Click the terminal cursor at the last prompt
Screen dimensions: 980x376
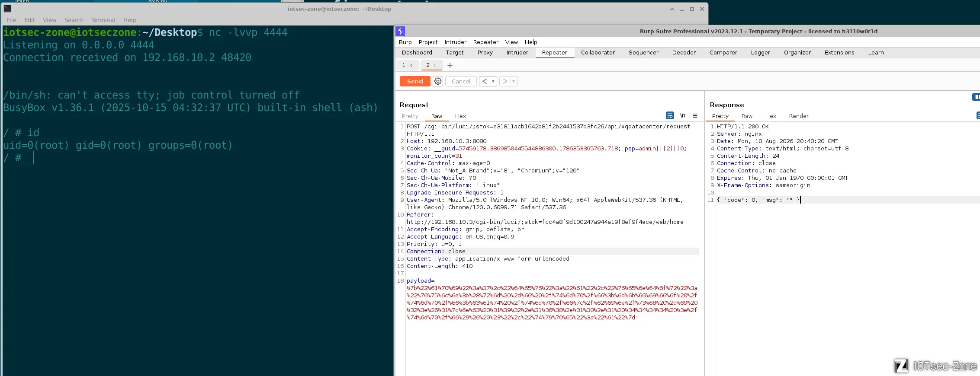30,158
